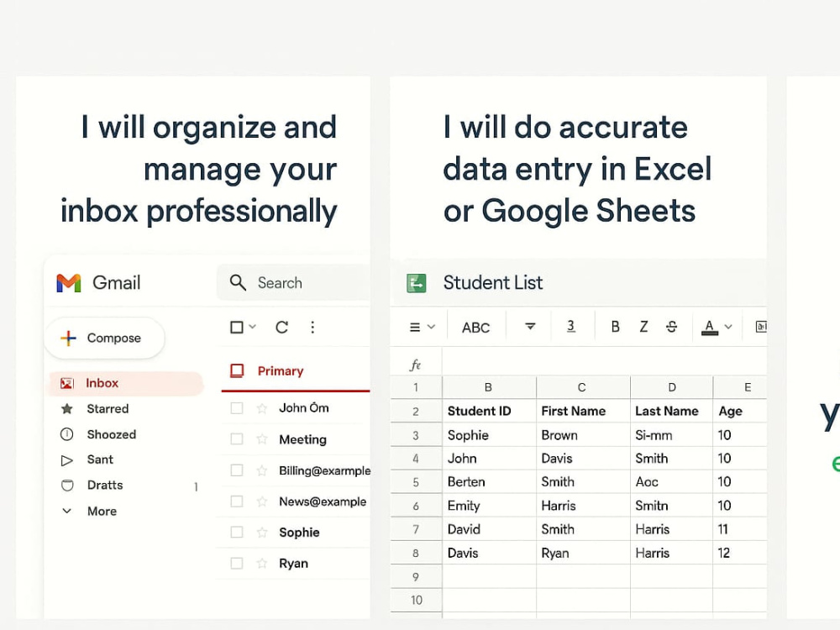Check the News@example email checkbox
Viewport: 840px width, 630px height.
click(x=237, y=501)
